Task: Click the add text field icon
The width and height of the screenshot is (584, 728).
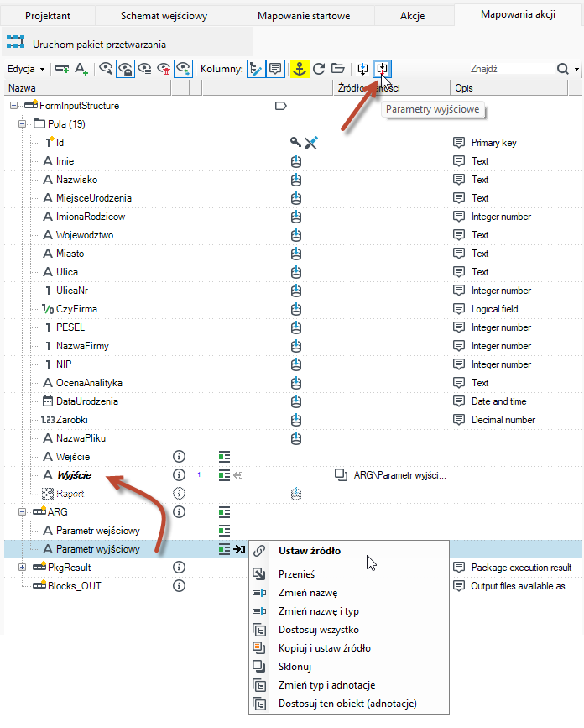Action: (81, 69)
